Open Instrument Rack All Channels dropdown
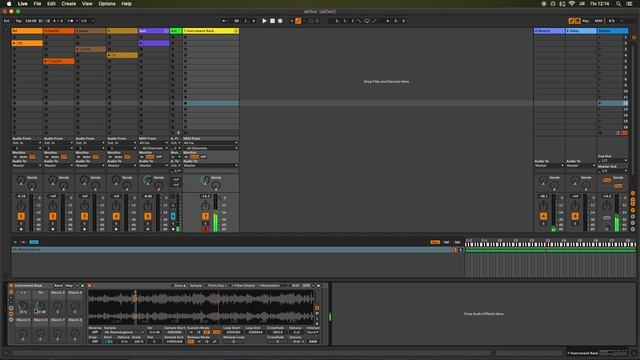Screen dimensions: 640x360 point(211,148)
